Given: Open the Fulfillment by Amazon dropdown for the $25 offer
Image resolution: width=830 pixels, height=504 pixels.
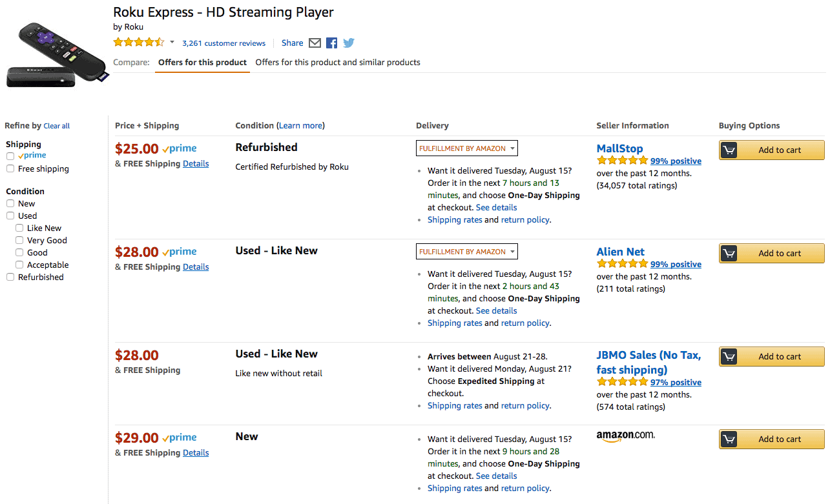Looking at the screenshot, I should (466, 148).
